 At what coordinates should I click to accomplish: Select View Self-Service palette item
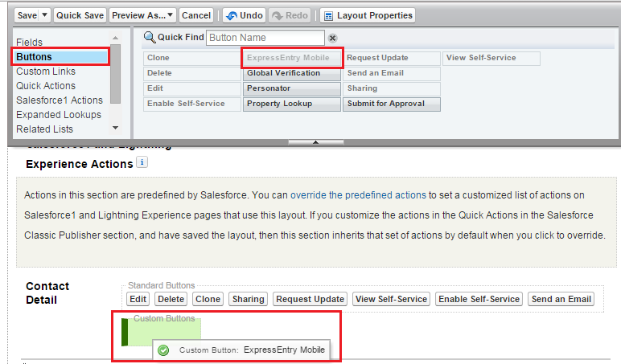pos(491,58)
